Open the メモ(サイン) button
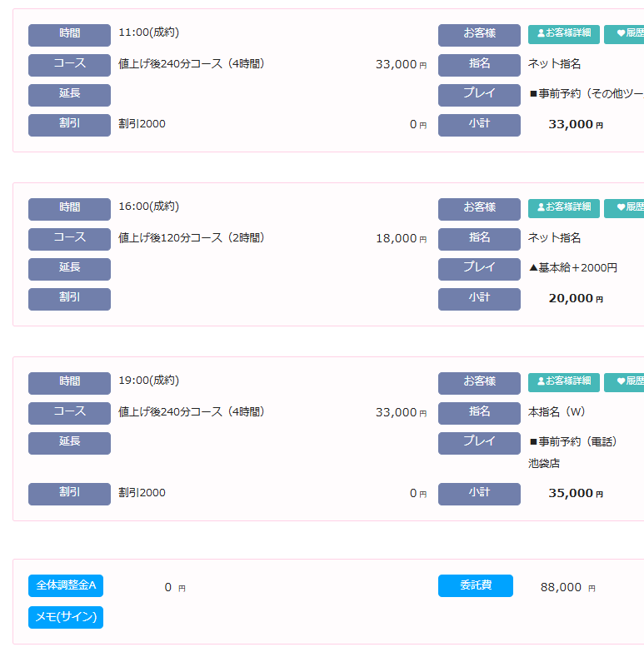The width and height of the screenshot is (644, 657). pyautogui.click(x=66, y=617)
